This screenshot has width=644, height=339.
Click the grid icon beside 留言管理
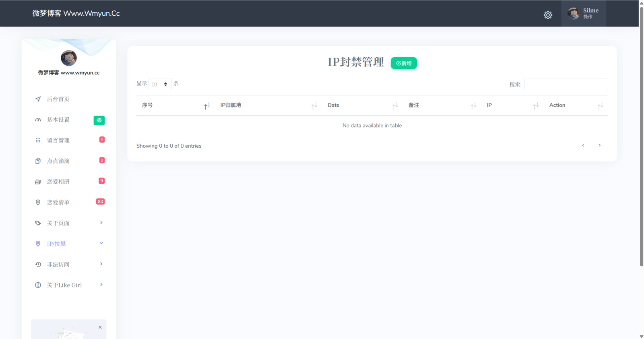[38, 141]
